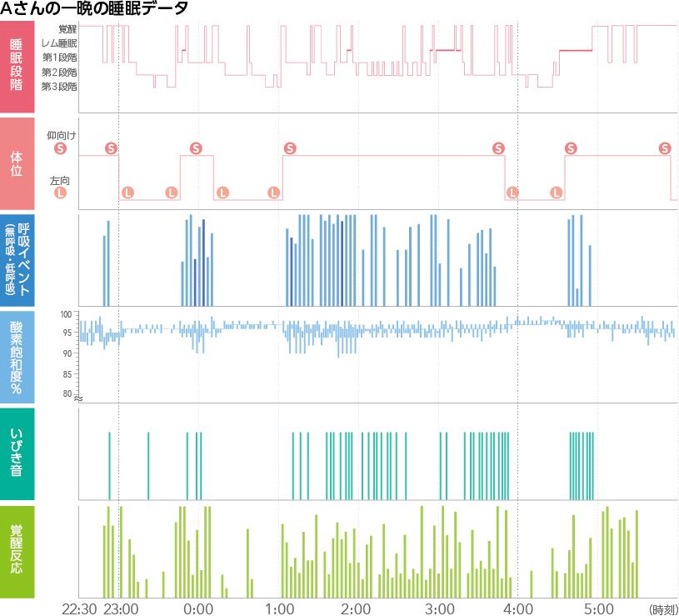Image resolution: width=679 pixels, height=616 pixels.
Task: Open the blue 呼吸イベント panel label
Action: pos(17,261)
